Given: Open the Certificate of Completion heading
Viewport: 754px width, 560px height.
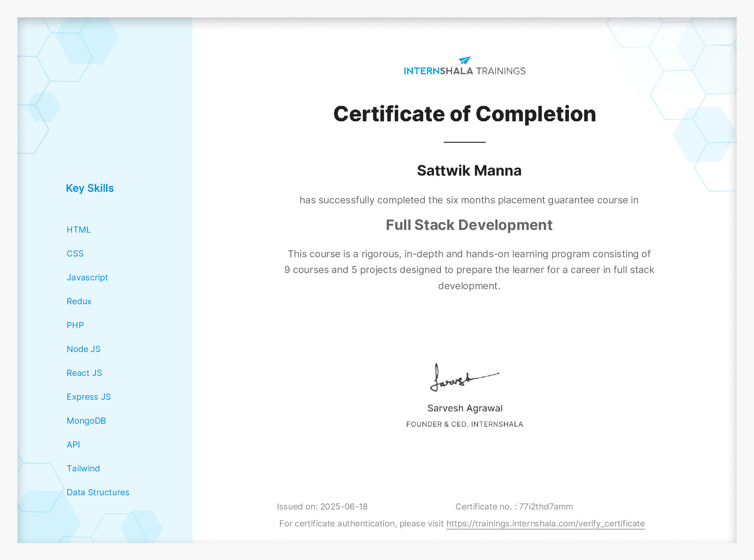Looking at the screenshot, I should coord(464,114).
